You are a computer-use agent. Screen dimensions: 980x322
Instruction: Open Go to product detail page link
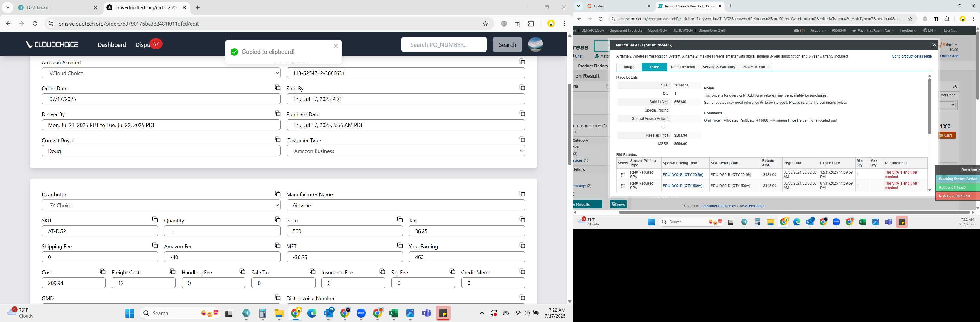(x=911, y=56)
